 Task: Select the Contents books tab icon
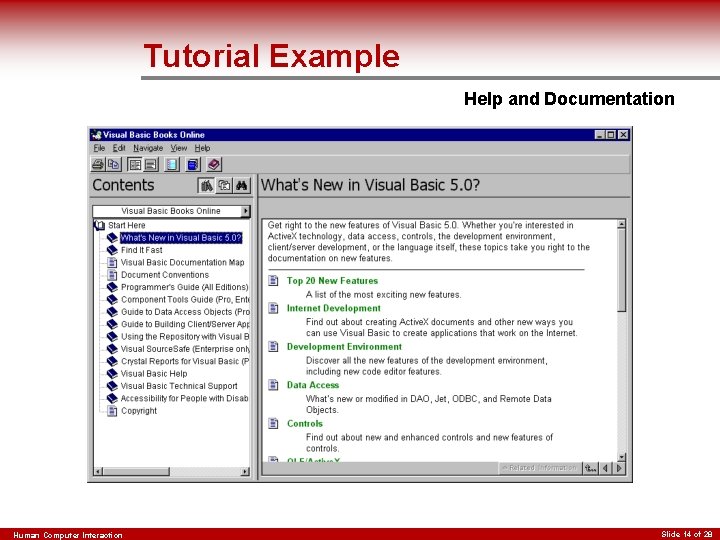pyautogui.click(x=207, y=186)
